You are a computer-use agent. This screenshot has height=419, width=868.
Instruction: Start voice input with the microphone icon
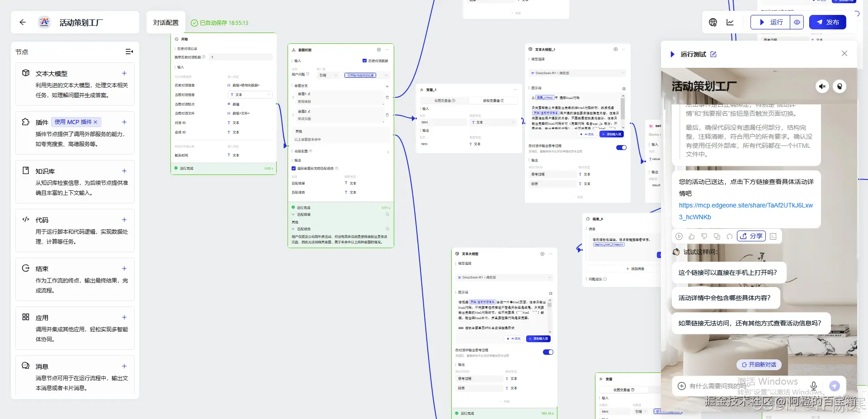[x=813, y=386]
